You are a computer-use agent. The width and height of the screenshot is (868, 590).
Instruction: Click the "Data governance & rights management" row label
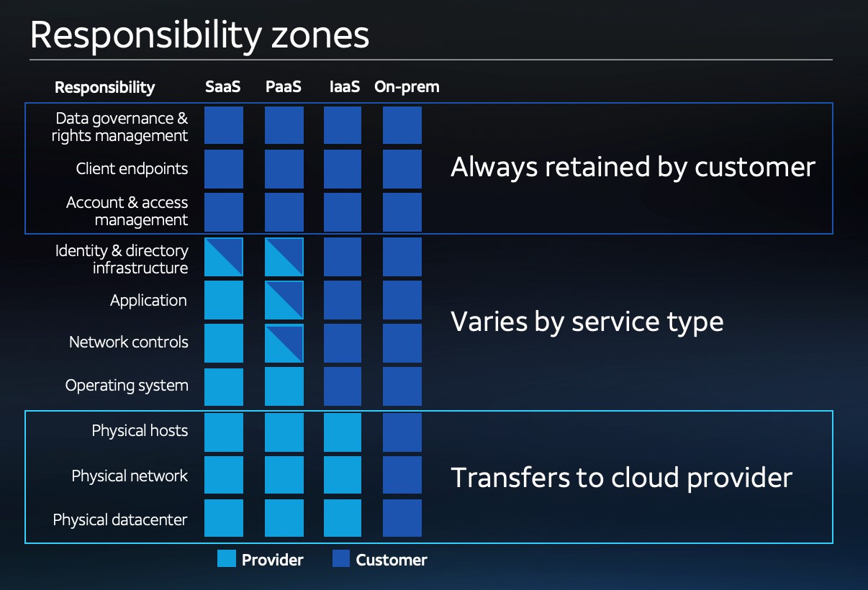tap(121, 127)
